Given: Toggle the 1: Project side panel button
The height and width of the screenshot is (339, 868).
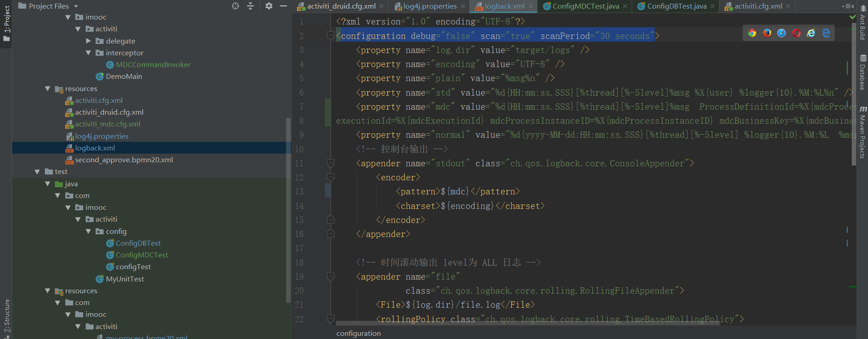Looking at the screenshot, I should tap(6, 24).
